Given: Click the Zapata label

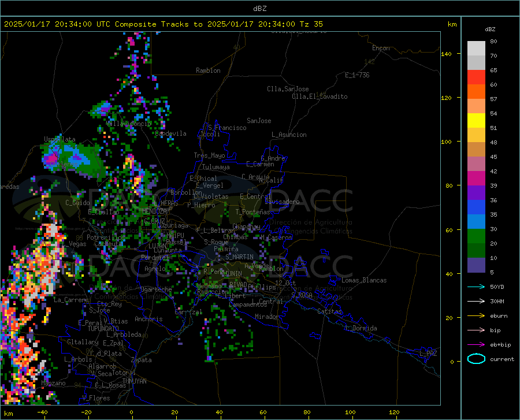Looking at the screenshot, I should (142, 360).
